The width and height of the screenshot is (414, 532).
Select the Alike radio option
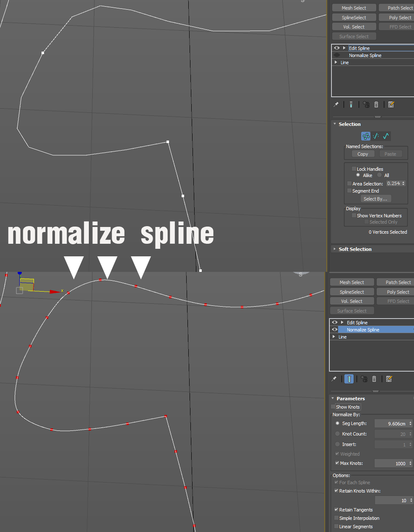point(358,175)
